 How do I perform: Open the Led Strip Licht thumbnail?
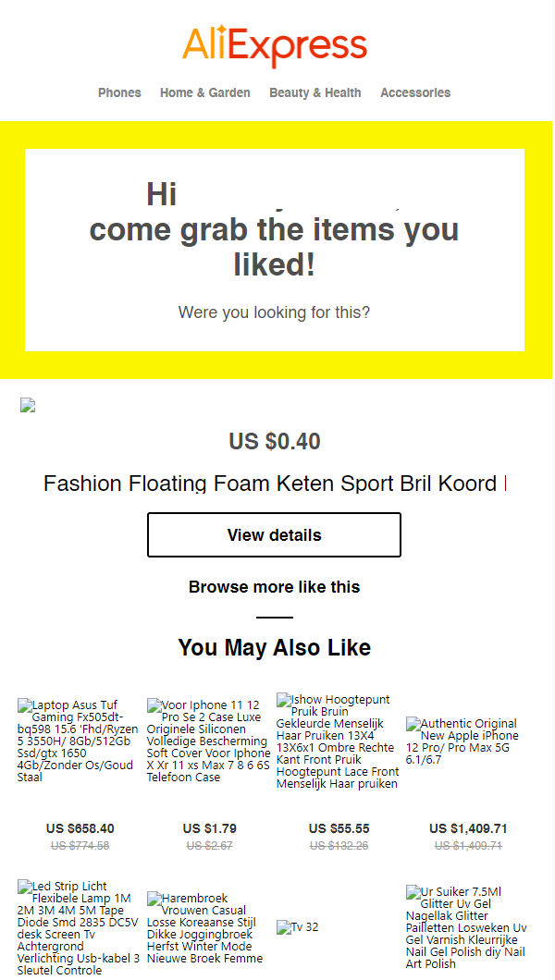[x=79, y=927]
